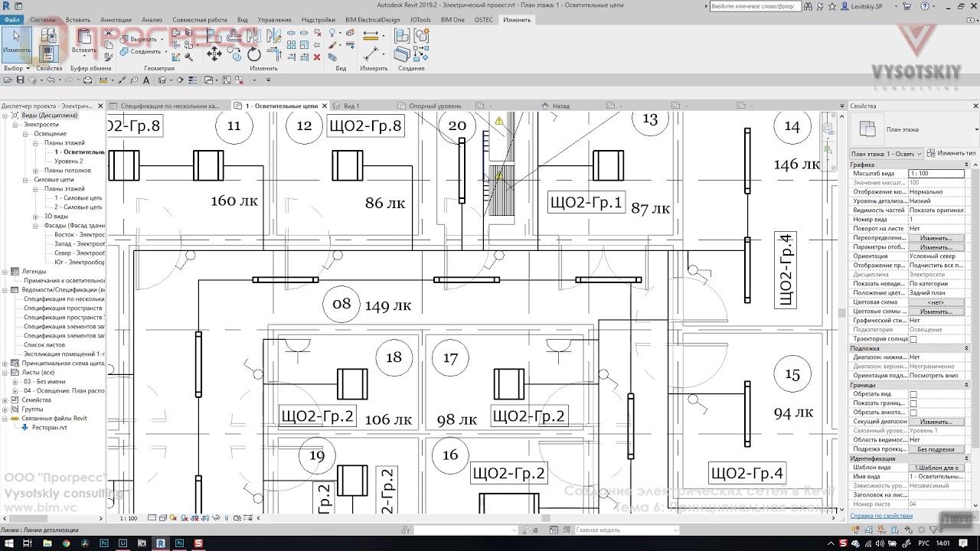Switch to the Опорный уровень view tab
This screenshot has width=980, height=551.
click(x=434, y=106)
